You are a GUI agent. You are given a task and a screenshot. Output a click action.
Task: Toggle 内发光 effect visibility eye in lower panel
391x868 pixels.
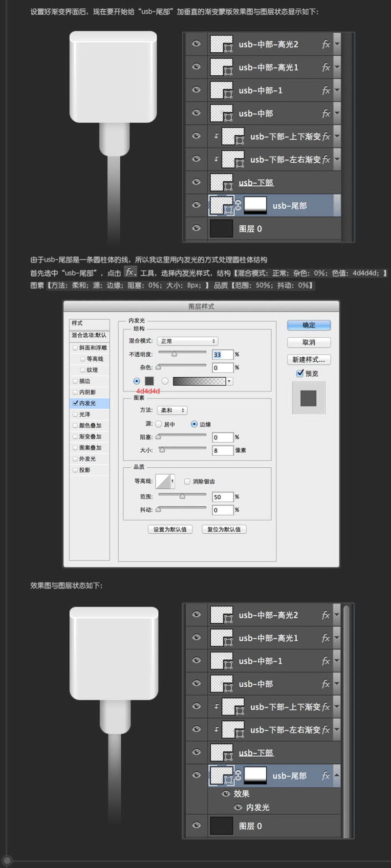pos(238,807)
